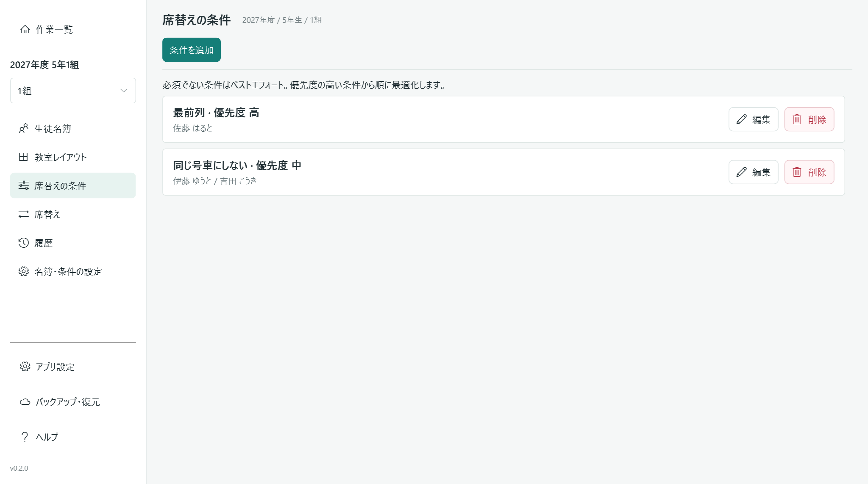Click the breadcrumb 2027年度 / 5年生 / 1組

pos(282,20)
